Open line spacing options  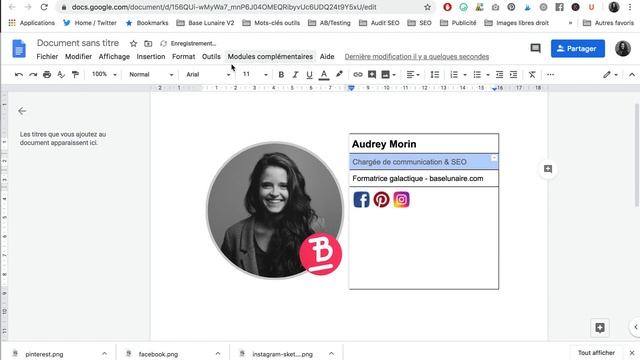(435, 75)
